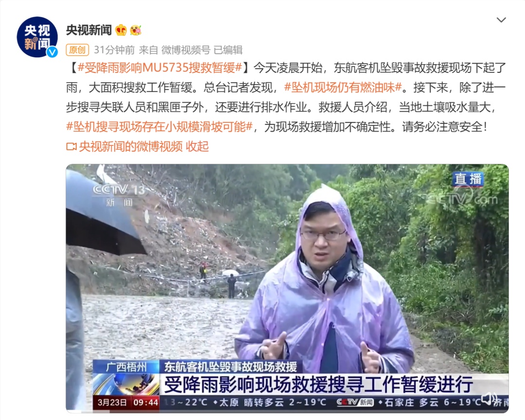The width and height of the screenshot is (525, 420).
Task: Click the 原创 original tag
Action: point(77,50)
